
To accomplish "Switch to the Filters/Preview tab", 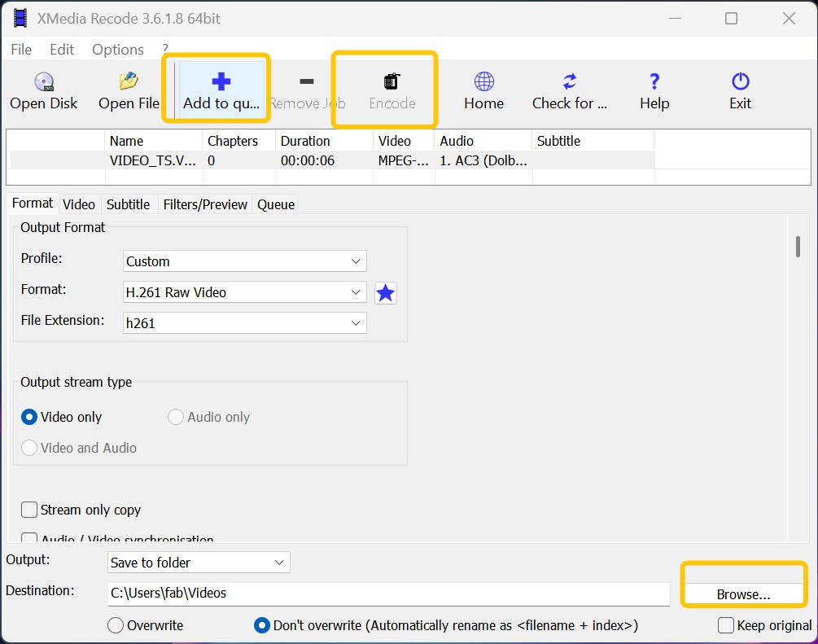I will coord(205,204).
